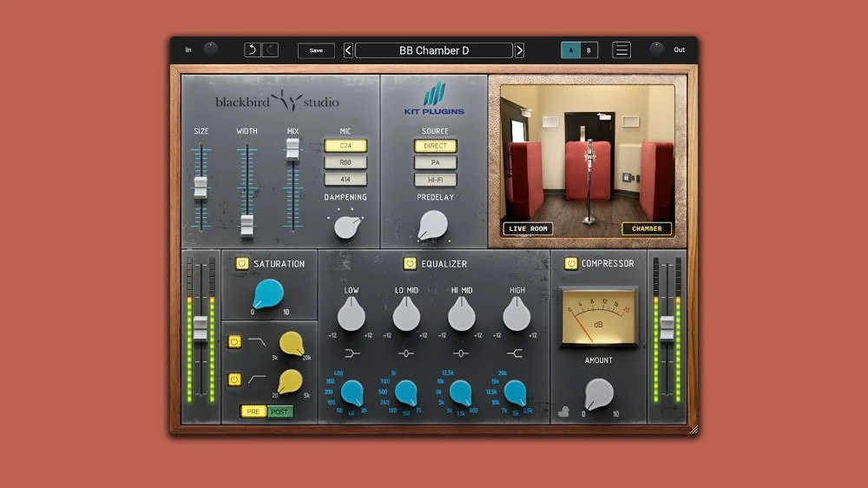This screenshot has height=488, width=868.
Task: Switch to the CHAMBER view
Action: tap(647, 228)
